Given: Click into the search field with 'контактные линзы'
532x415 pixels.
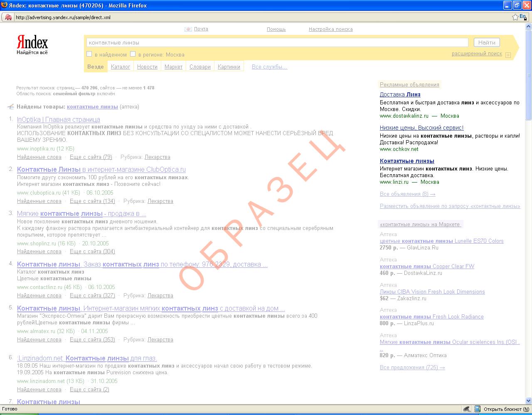Looking at the screenshot, I should [x=277, y=42].
